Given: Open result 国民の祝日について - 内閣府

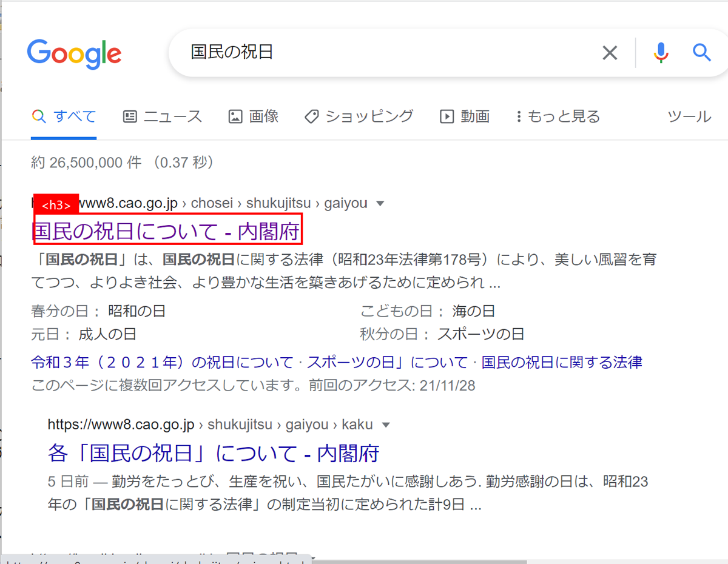Looking at the screenshot, I should (167, 231).
